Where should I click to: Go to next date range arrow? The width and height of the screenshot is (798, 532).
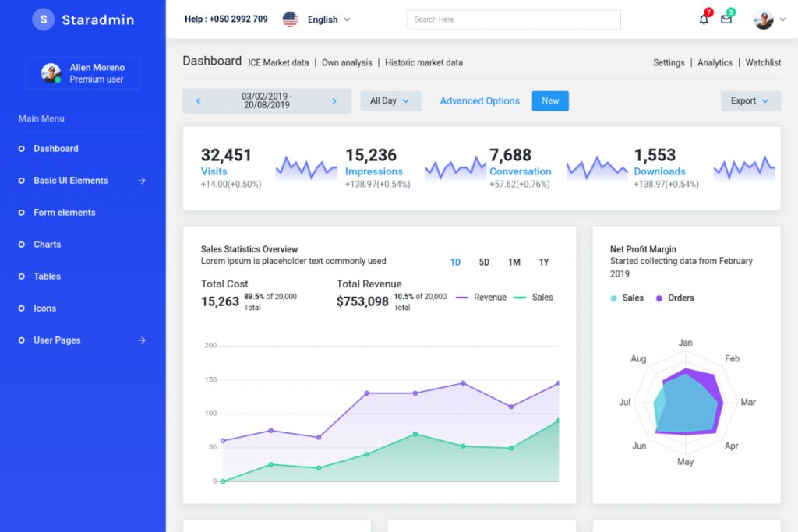pyautogui.click(x=334, y=100)
